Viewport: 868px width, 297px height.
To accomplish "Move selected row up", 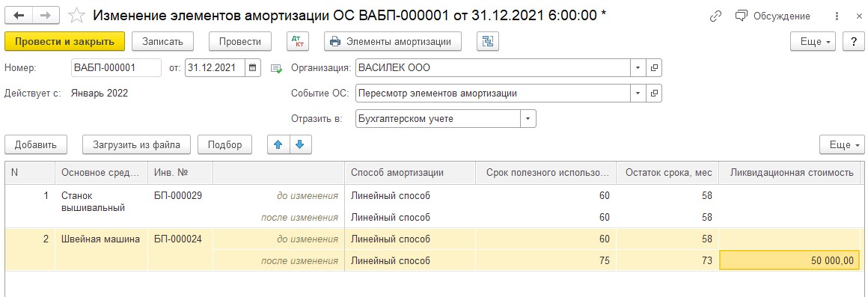I will (278, 145).
